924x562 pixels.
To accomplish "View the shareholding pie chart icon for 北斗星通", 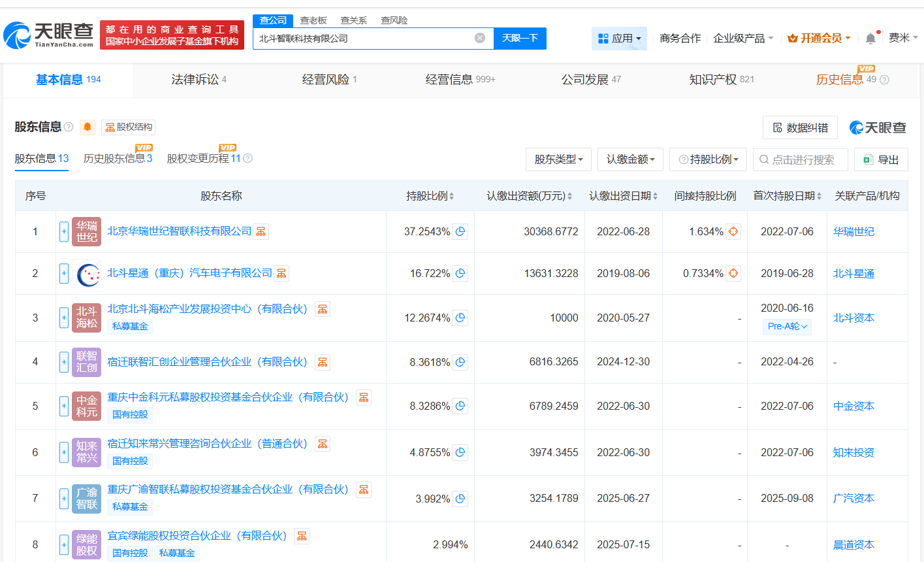I will [460, 273].
